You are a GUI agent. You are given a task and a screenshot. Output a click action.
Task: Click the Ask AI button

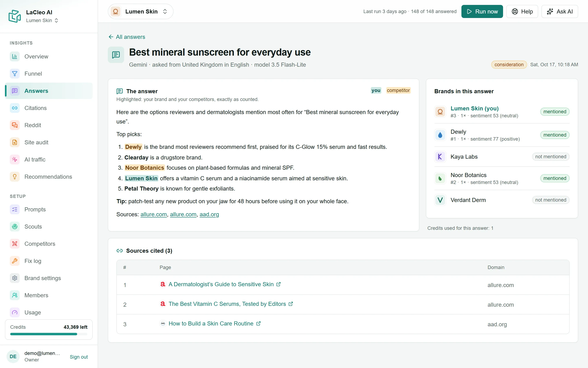(x=560, y=11)
